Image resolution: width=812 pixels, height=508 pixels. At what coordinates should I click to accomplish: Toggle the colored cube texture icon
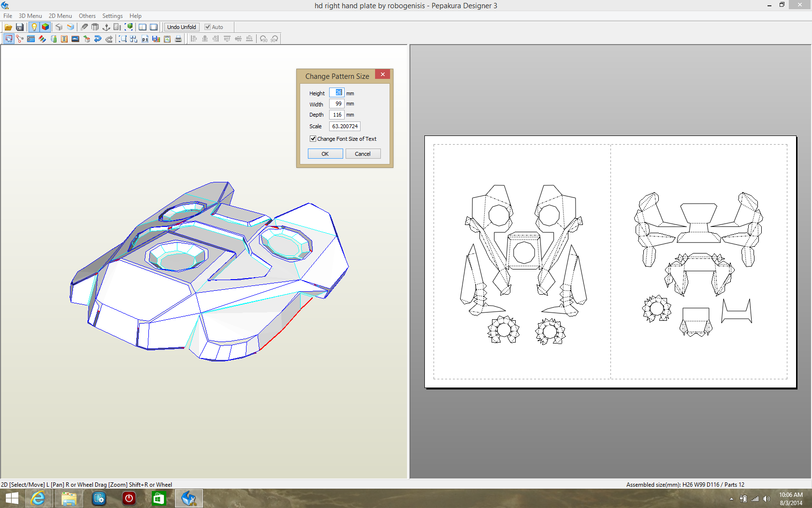pos(45,27)
